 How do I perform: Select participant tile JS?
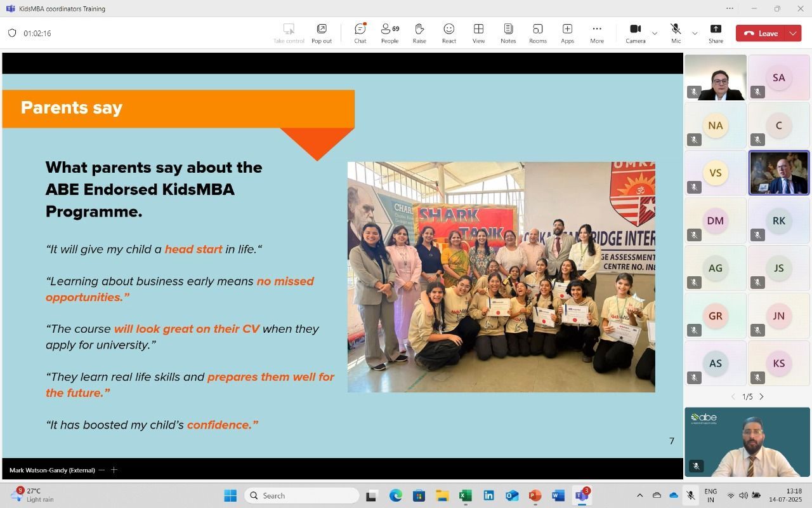coord(778,268)
